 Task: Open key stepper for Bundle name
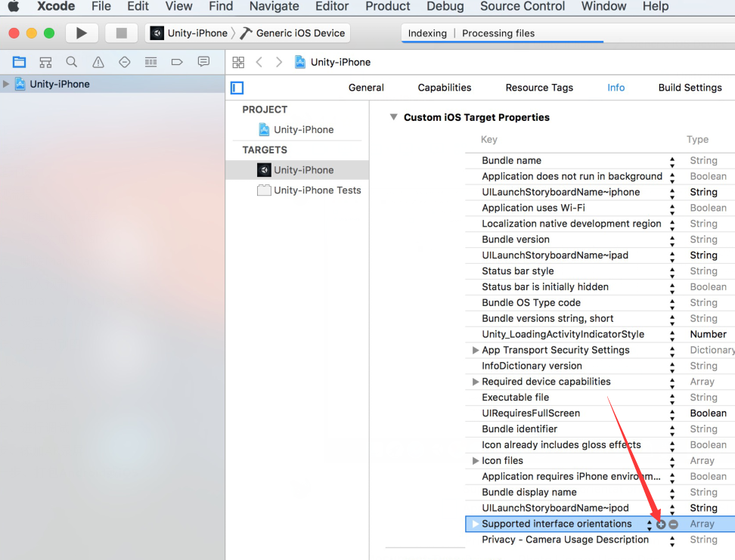(672, 162)
